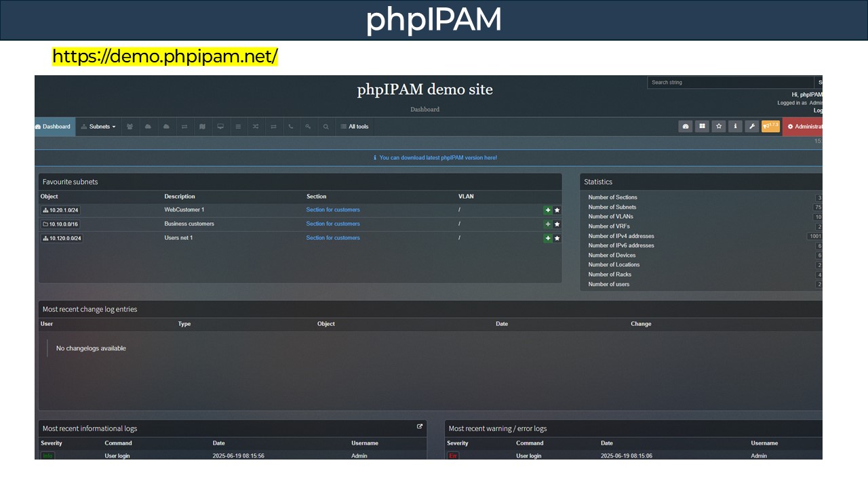
Task: Open subnet 10.120.0.0/24
Action: coord(62,238)
